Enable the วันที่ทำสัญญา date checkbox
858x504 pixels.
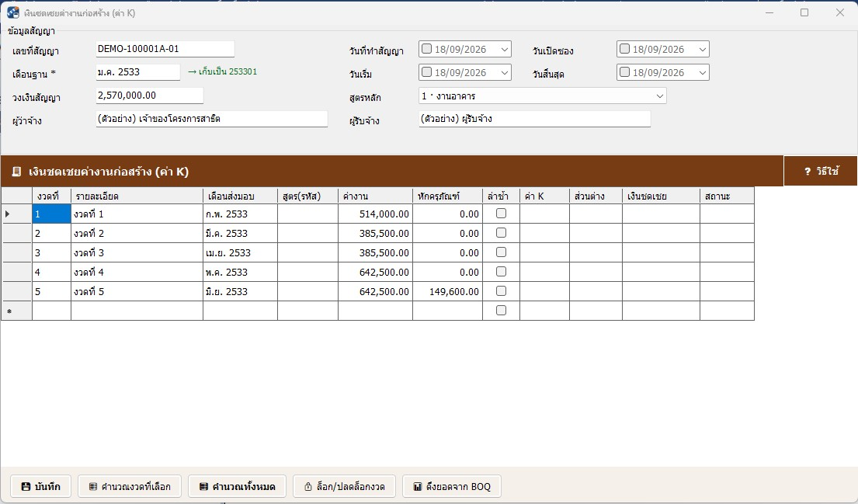(427, 49)
